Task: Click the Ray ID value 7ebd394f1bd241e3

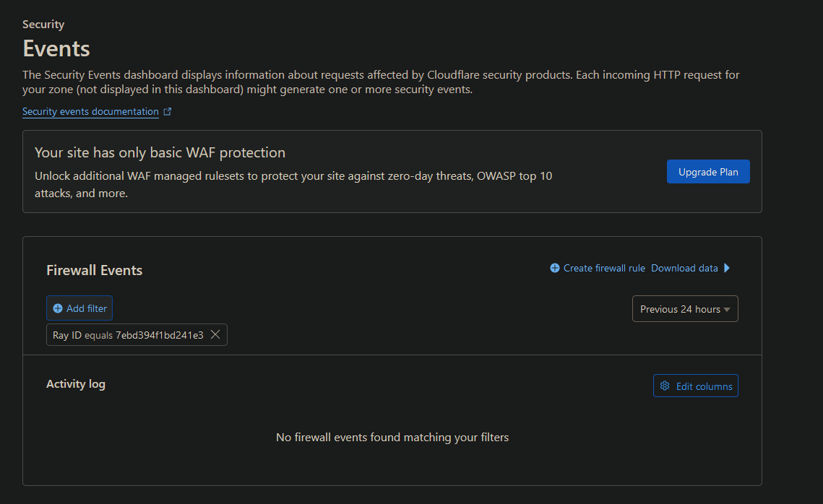Action: pyautogui.click(x=160, y=334)
